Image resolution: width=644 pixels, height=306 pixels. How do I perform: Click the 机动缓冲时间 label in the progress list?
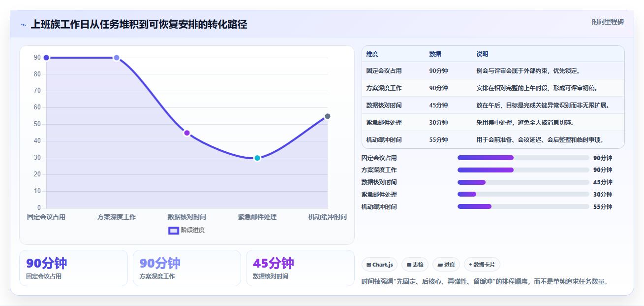point(379,207)
